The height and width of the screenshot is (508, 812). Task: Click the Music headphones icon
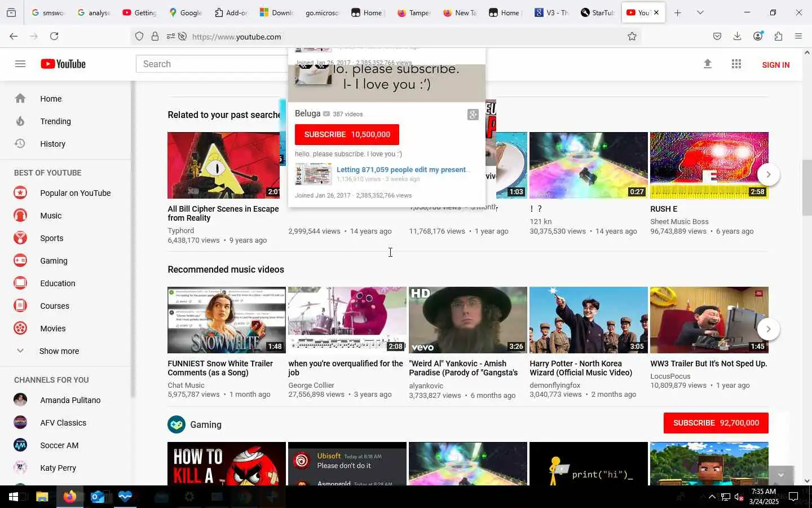coord(20,216)
